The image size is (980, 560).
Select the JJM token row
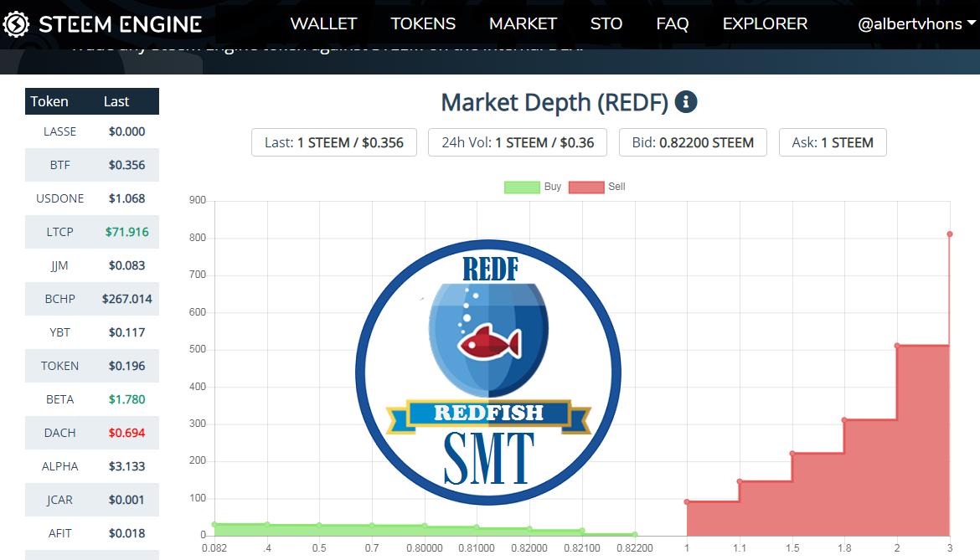(92, 265)
